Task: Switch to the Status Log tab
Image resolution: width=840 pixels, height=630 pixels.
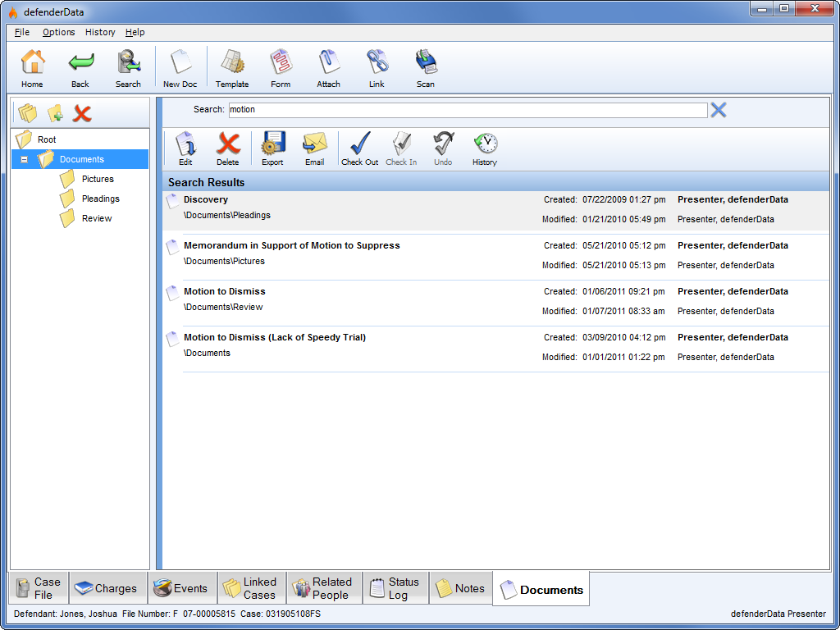Action: point(396,588)
